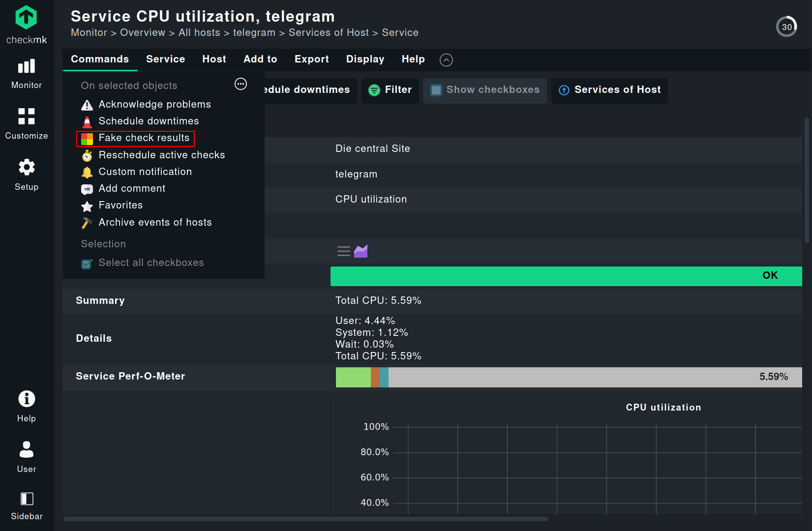Open the Export menu
Viewport: 812px width, 531px height.
pyautogui.click(x=312, y=59)
